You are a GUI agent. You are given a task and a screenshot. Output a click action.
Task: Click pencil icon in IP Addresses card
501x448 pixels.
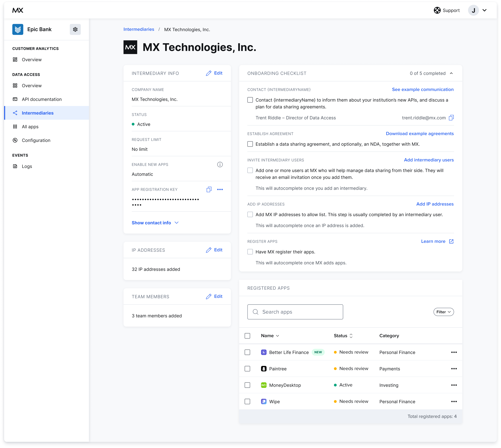point(209,250)
